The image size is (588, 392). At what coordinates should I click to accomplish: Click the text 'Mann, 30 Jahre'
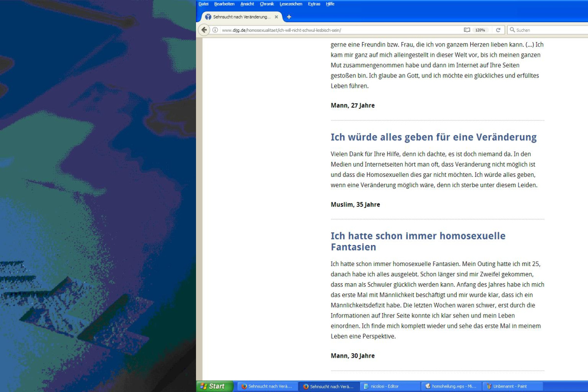point(353,356)
